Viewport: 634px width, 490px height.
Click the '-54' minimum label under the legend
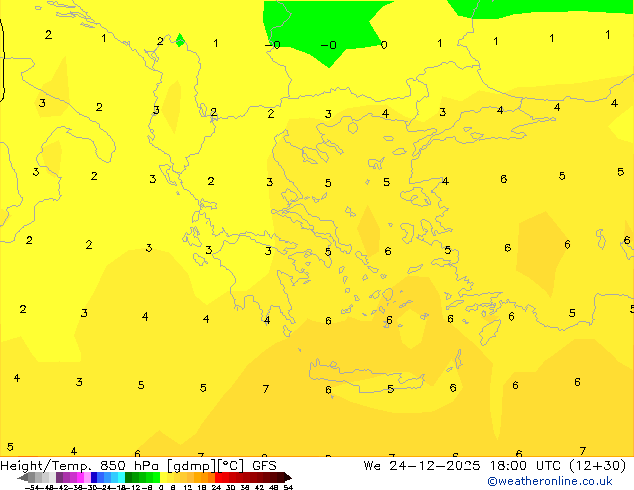coord(31,487)
